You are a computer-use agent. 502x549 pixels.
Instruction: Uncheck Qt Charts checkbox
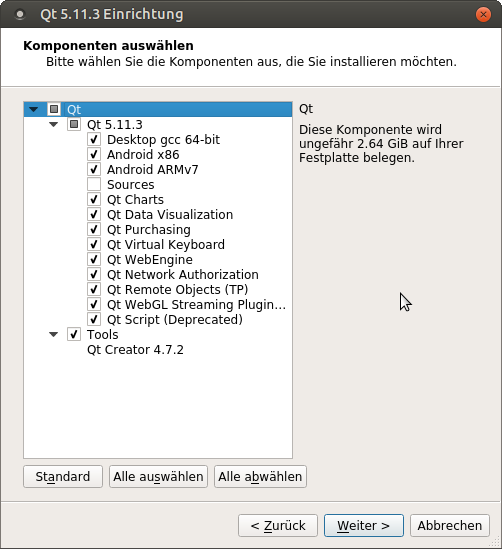tap(94, 200)
